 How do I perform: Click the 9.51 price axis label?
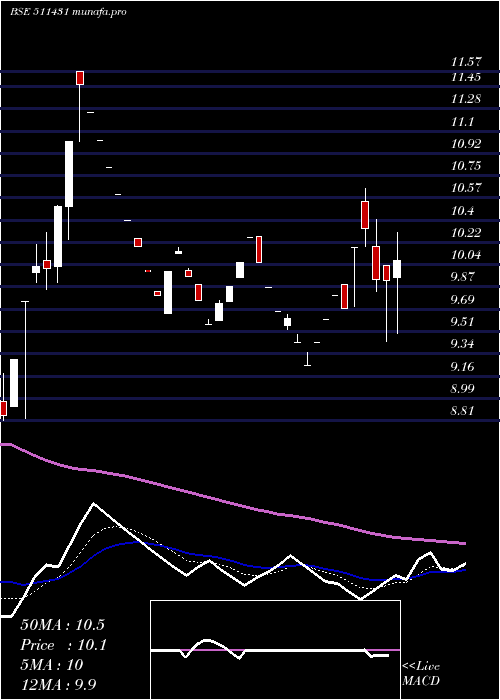click(x=462, y=321)
